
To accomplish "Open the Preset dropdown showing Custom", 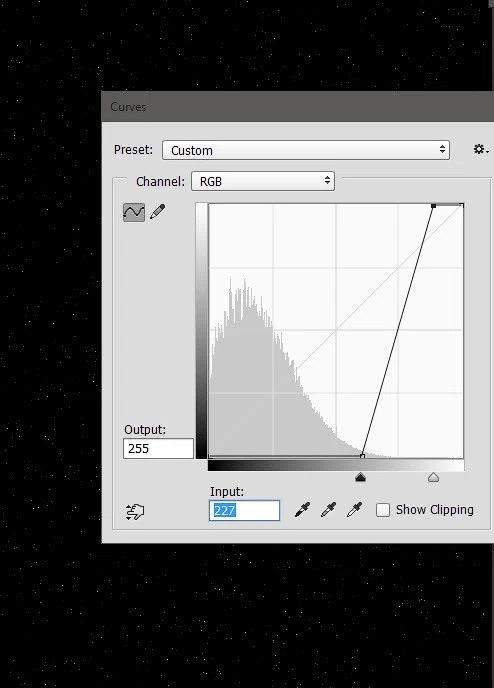I will click(306, 150).
